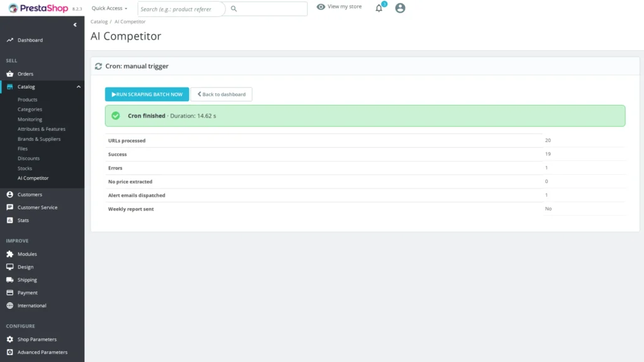The image size is (644, 362).
Task: Open Shop Parameters menu
Action: pos(37,339)
